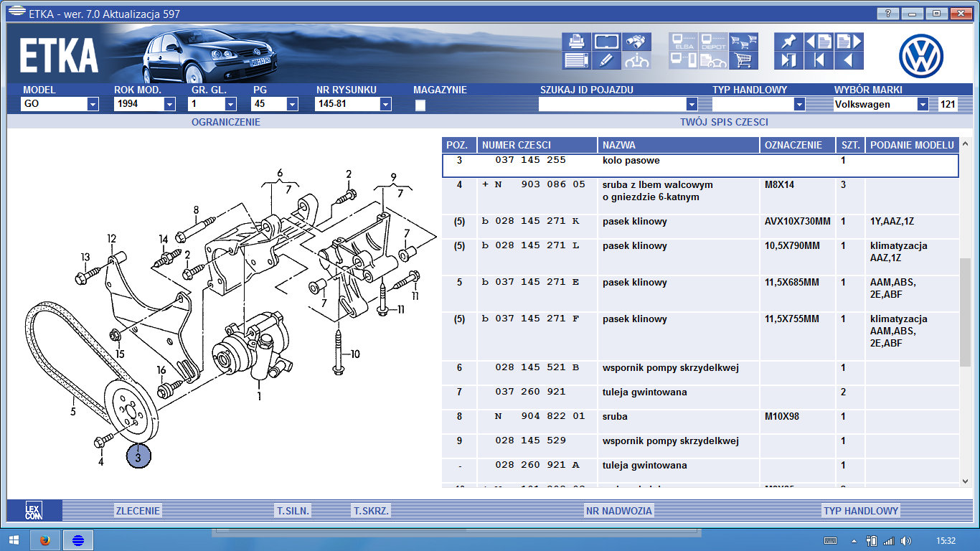Open the volume control in system tray
The width and height of the screenshot is (980, 551).
[906, 540]
